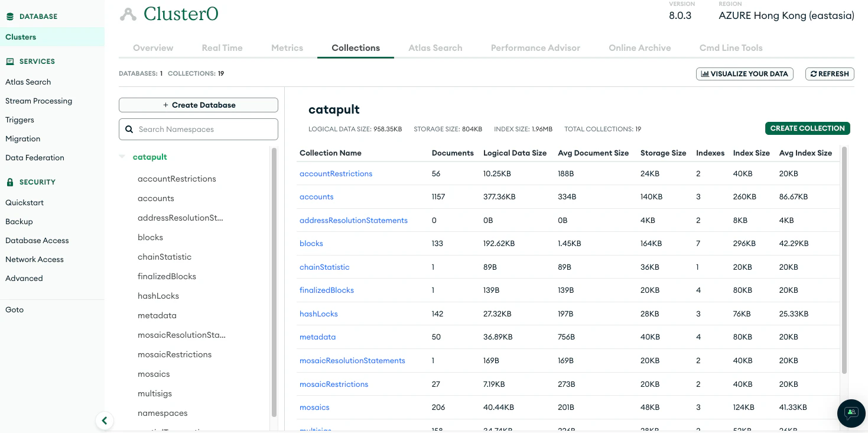Open Advanced security settings
This screenshot has height=433, width=868.
click(x=24, y=279)
